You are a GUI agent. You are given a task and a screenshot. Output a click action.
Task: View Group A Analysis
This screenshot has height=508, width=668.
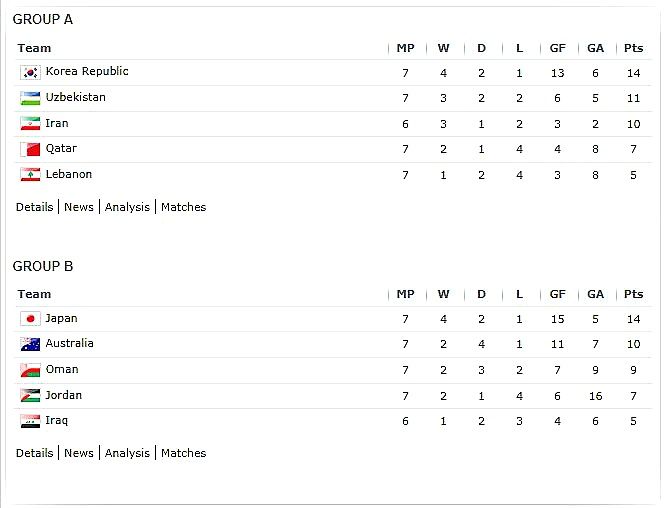click(x=127, y=207)
